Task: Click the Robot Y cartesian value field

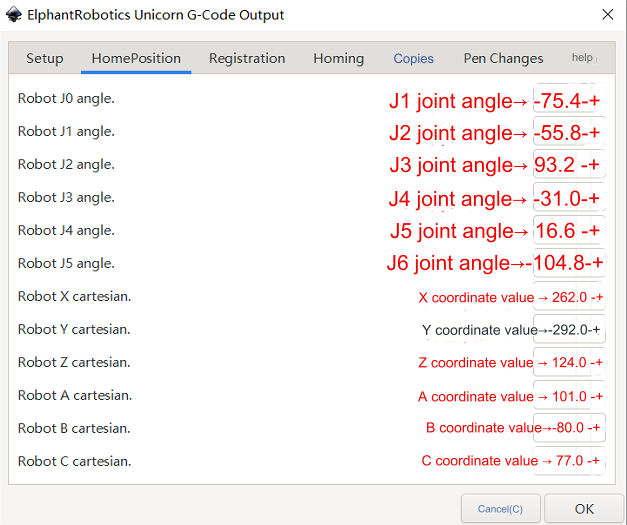Action: tap(569, 330)
